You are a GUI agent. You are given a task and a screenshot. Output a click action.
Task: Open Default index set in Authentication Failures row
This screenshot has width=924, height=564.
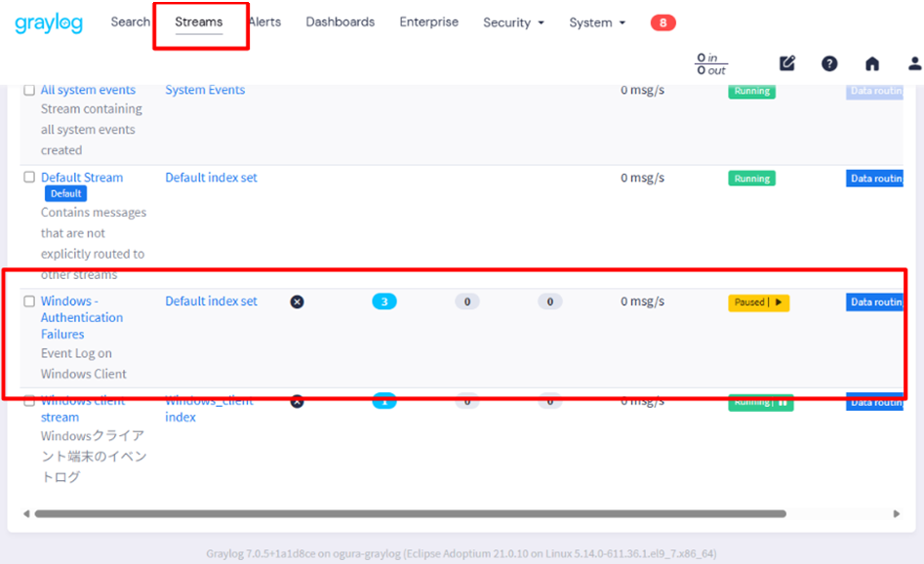pyautogui.click(x=211, y=302)
